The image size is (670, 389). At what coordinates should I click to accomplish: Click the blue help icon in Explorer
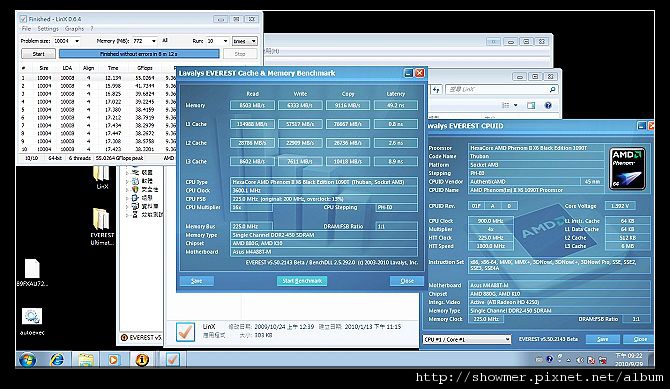548,106
